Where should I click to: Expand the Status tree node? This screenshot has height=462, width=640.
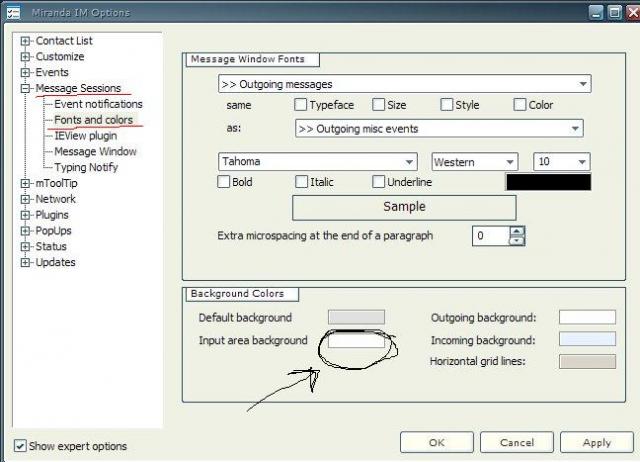tap(25, 247)
